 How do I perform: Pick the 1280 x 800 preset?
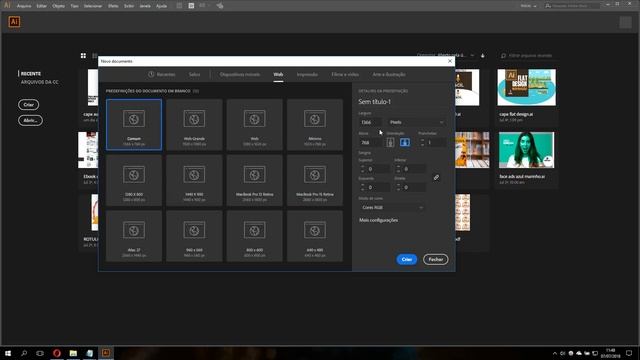(x=134, y=180)
